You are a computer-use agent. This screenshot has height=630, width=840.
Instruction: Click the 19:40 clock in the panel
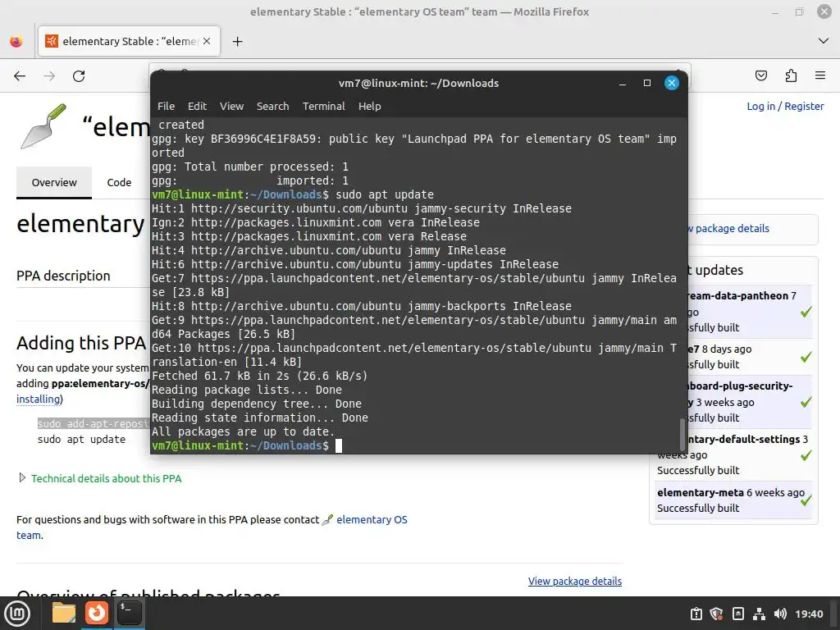[x=809, y=614]
